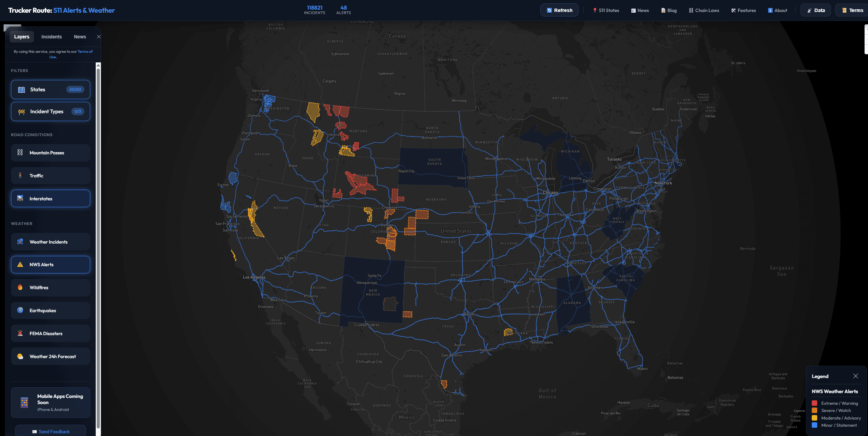Toggle the Interstates layer off
This screenshot has width=868, height=436.
(x=50, y=198)
